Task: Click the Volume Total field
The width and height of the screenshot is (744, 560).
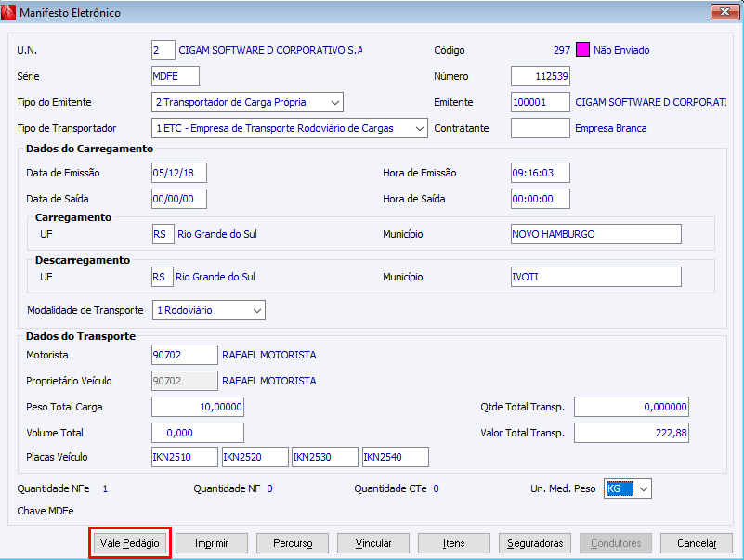Action: [198, 433]
